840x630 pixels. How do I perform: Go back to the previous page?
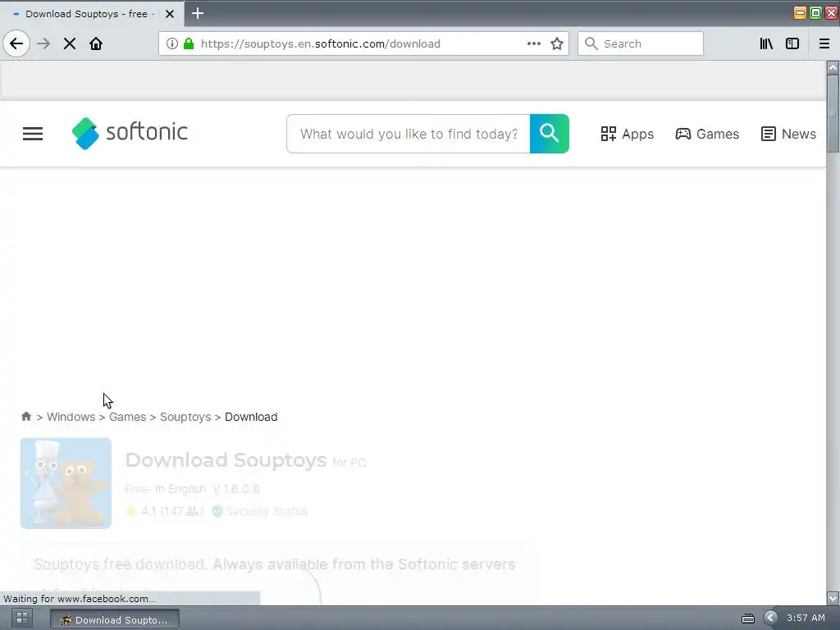click(16, 43)
